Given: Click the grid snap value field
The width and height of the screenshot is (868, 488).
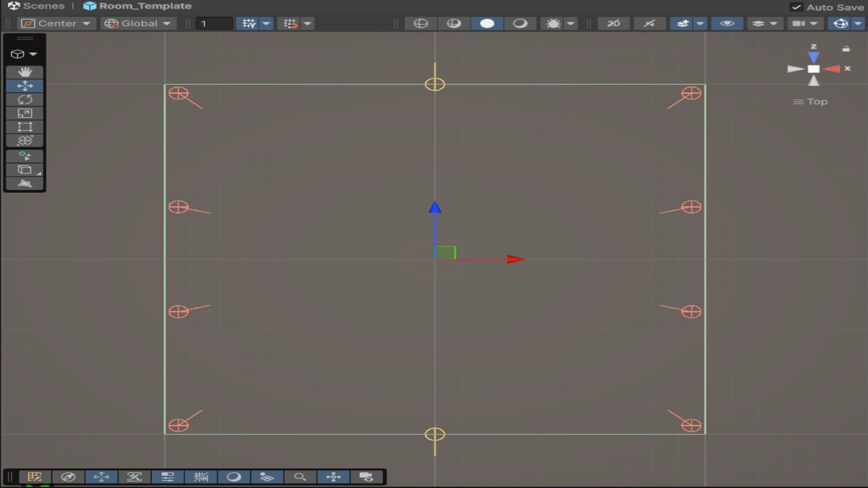Looking at the screenshot, I should pyautogui.click(x=214, y=23).
